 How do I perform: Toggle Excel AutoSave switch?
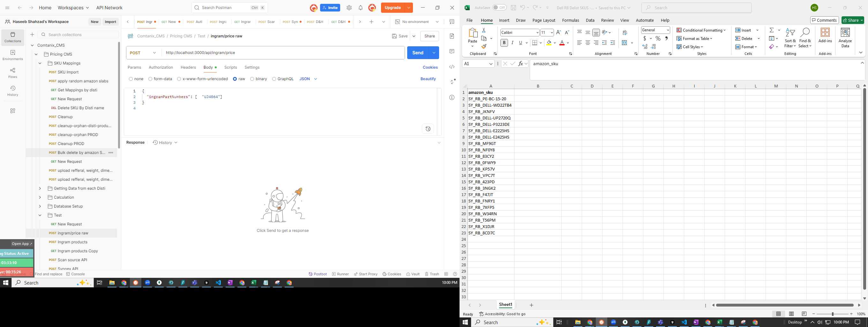(x=499, y=8)
